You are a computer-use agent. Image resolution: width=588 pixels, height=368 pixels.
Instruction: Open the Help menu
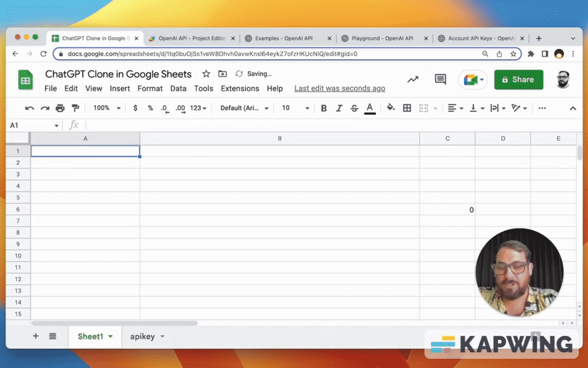[x=275, y=88]
